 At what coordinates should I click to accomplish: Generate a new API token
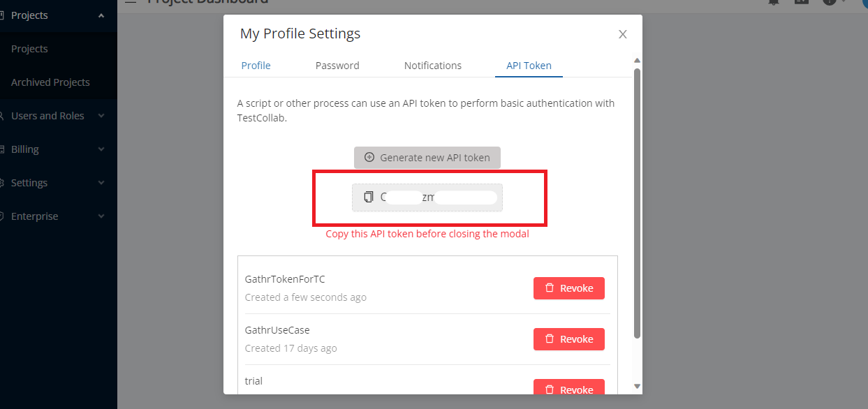(x=427, y=157)
